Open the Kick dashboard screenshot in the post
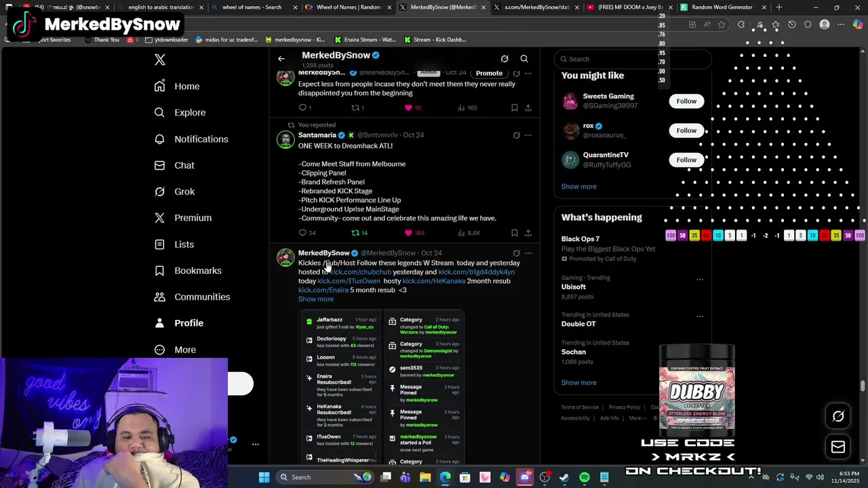Viewport: 868px width, 488px height. coord(382,388)
